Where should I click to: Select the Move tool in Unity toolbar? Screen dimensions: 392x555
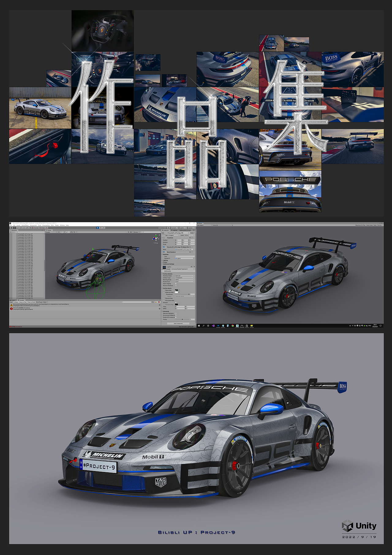pos(14,228)
